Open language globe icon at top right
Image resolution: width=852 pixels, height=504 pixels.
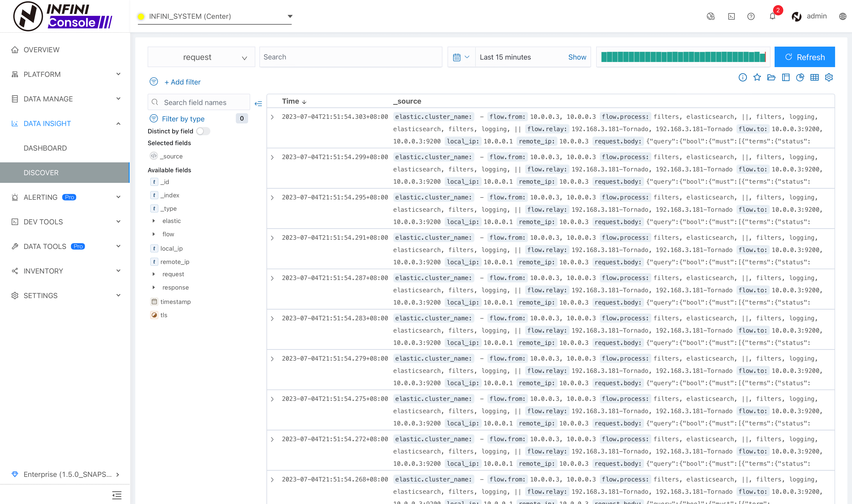coord(843,16)
